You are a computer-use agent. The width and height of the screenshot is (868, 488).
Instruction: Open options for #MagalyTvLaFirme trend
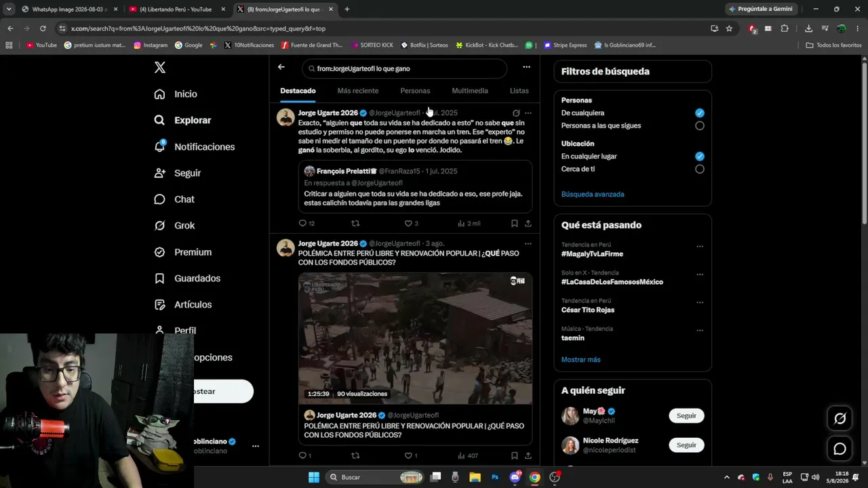pyautogui.click(x=700, y=247)
